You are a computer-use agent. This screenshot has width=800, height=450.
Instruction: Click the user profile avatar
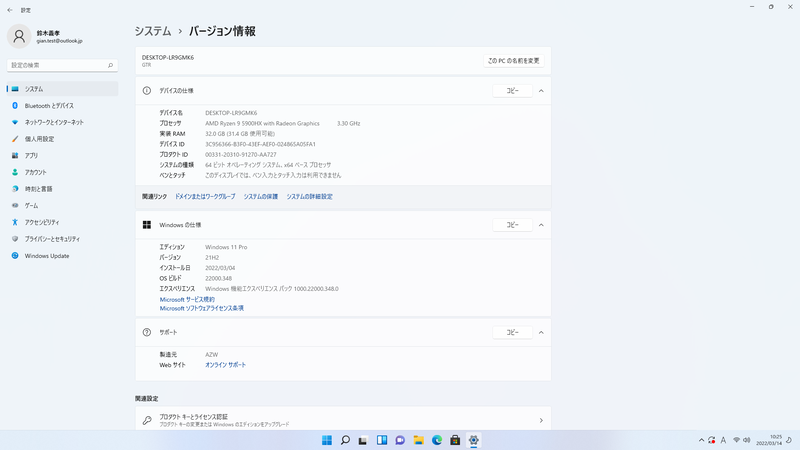(19, 36)
